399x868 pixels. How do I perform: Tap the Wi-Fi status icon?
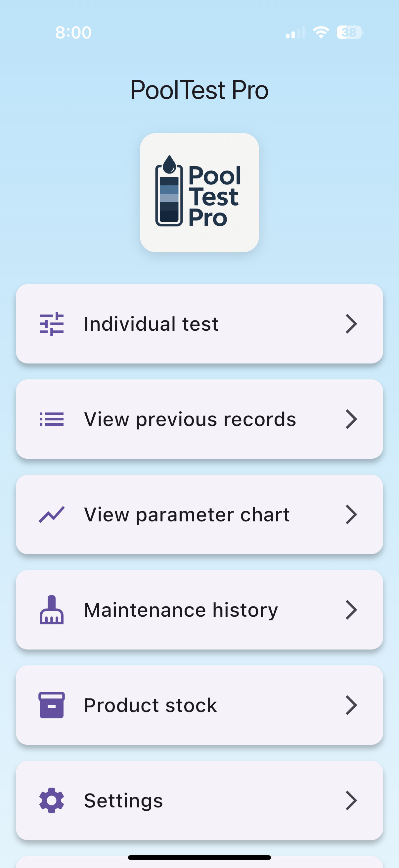coord(321,32)
